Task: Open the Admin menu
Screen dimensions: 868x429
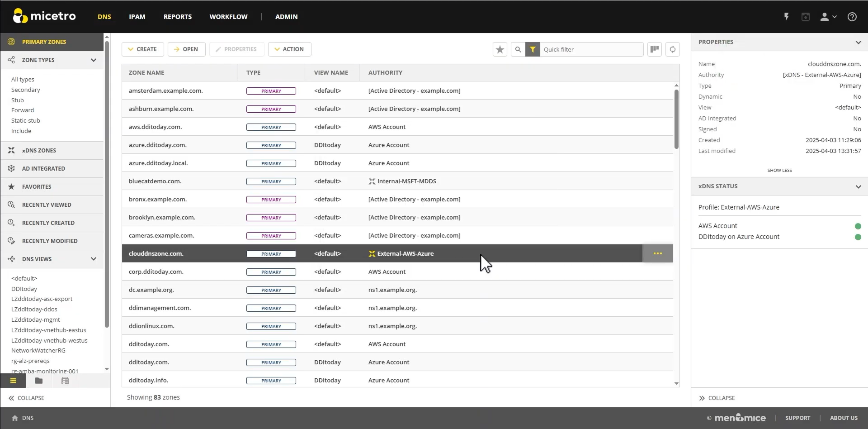Action: [287, 17]
